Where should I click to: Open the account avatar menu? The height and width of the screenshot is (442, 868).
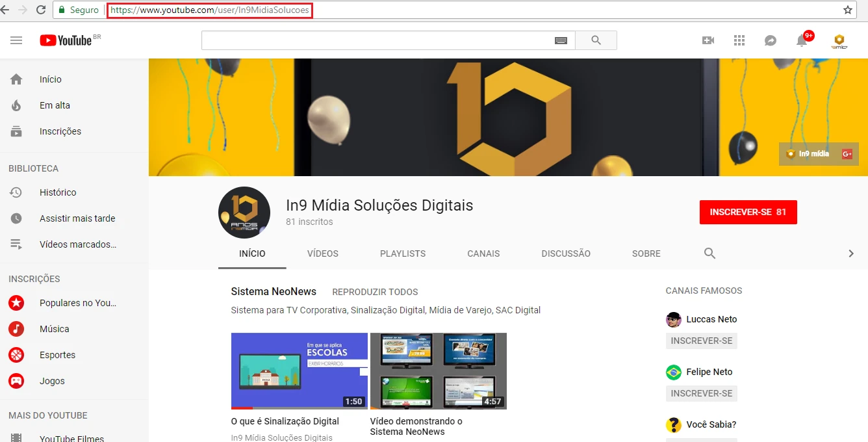(x=839, y=40)
